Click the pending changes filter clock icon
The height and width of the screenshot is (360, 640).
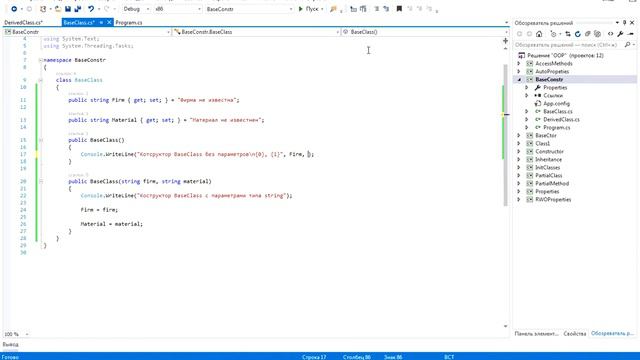(553, 34)
